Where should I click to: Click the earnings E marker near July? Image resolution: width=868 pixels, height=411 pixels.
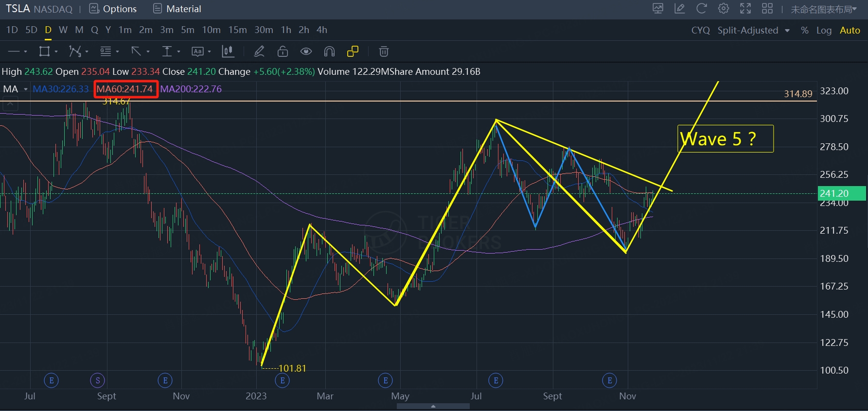pos(496,380)
